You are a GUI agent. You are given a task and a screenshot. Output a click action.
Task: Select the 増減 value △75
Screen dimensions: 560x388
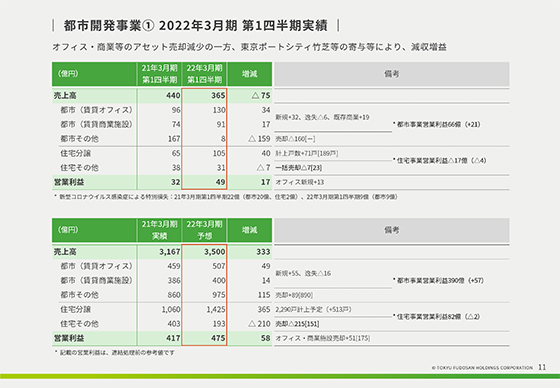tap(261, 95)
